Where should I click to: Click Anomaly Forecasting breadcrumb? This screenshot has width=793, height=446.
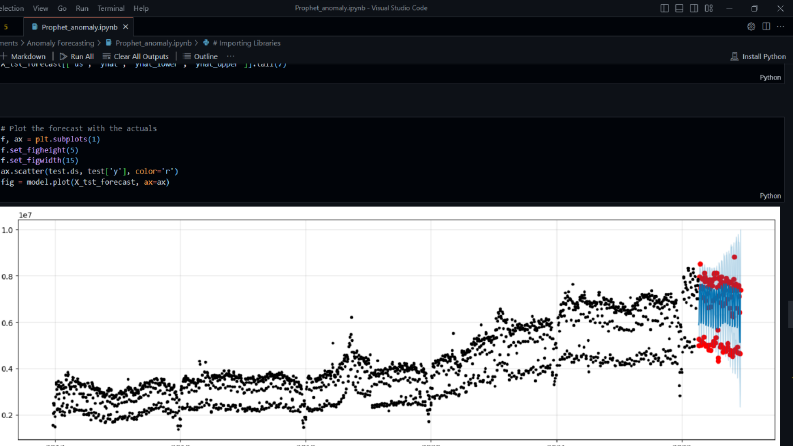click(60, 43)
